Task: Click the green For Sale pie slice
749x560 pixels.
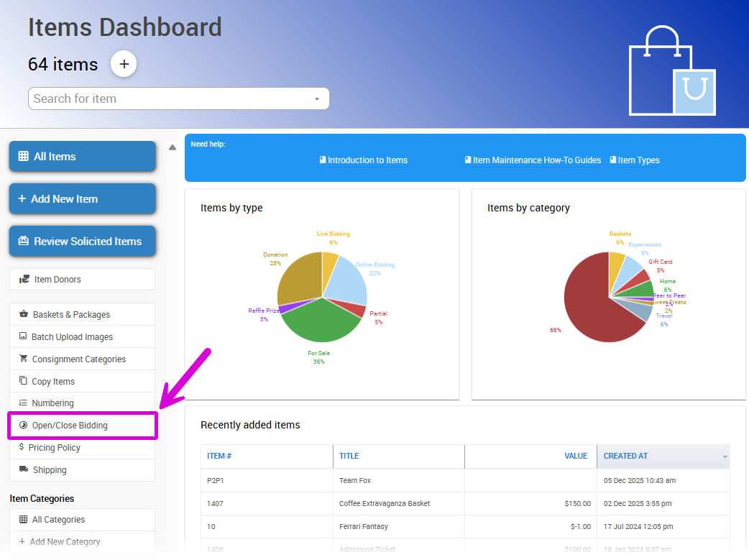Action: [320, 322]
